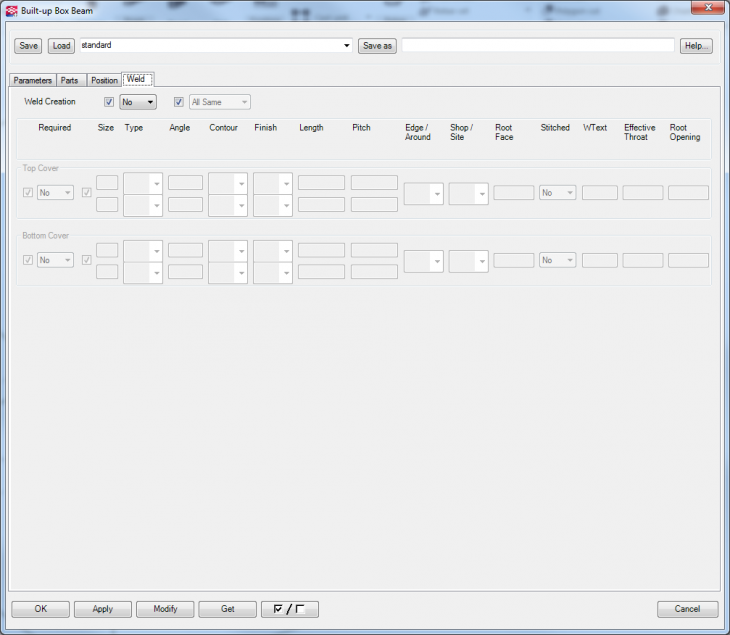Toggle Top Cover Required checkbox

click(x=28, y=192)
